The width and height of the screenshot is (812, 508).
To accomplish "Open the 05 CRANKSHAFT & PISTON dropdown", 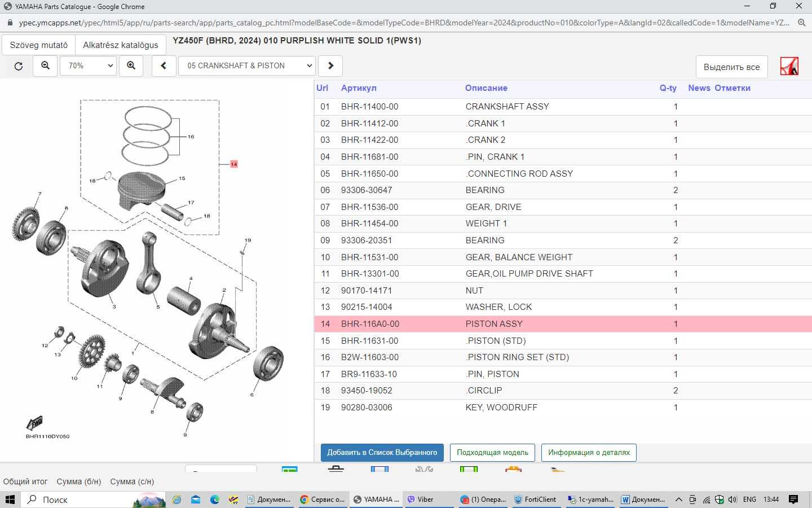I will click(x=247, y=66).
